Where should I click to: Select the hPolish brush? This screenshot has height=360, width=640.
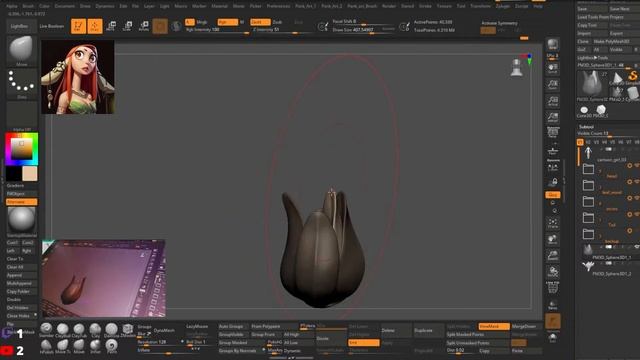tap(47, 346)
